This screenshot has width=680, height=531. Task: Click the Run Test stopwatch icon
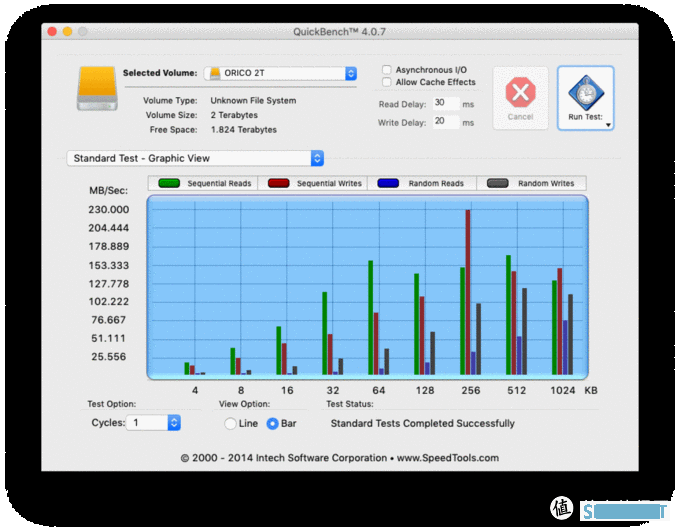pos(586,93)
